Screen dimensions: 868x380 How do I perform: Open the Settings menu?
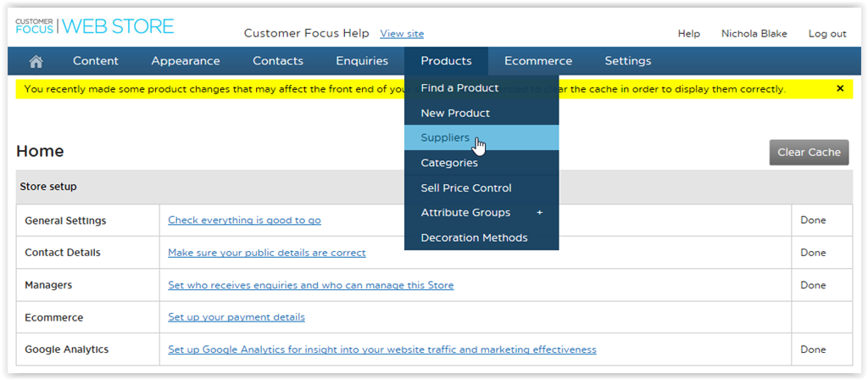(628, 61)
